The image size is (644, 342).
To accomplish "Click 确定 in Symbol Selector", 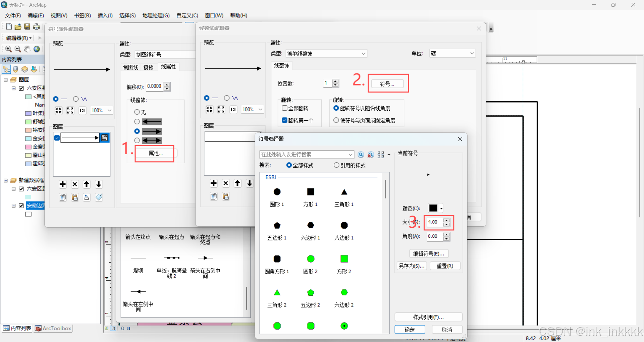I will click(410, 330).
